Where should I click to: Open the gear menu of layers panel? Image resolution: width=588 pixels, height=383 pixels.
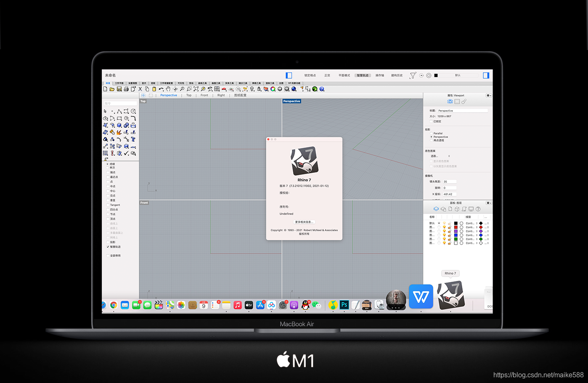point(489,203)
